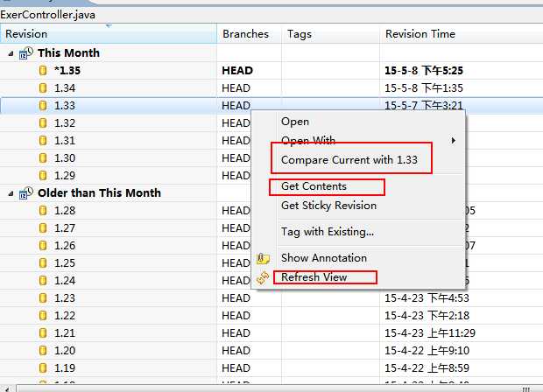Click time cell 15-5-8 下午1:35

point(424,88)
